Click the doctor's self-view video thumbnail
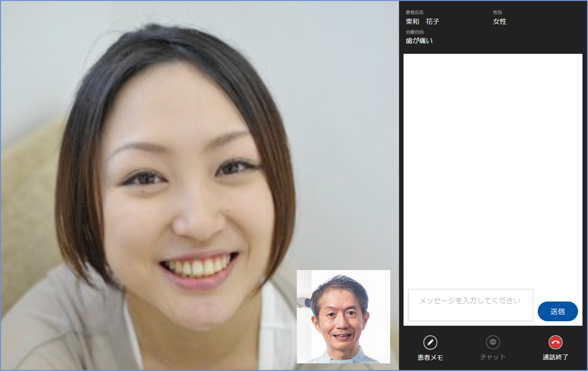 (343, 317)
